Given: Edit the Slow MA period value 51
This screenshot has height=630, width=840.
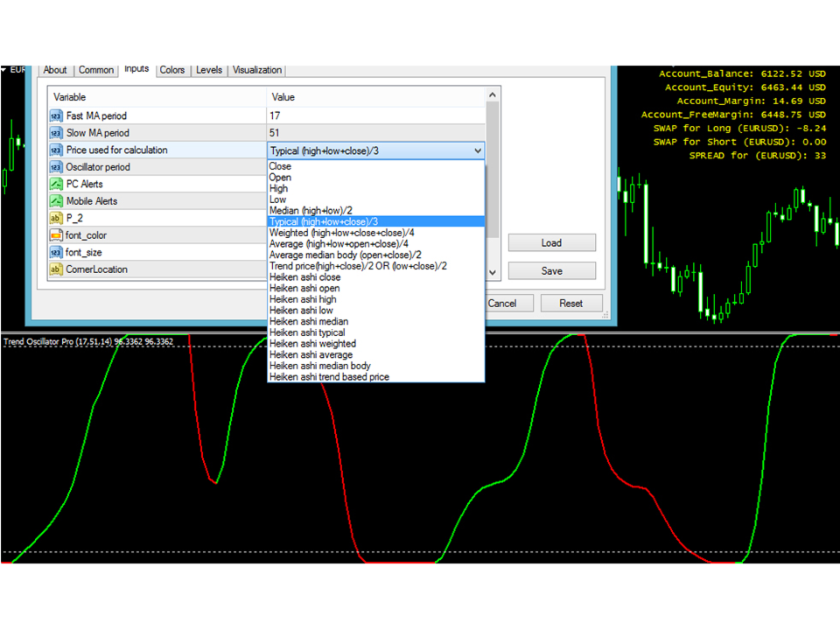Looking at the screenshot, I should click(x=375, y=133).
